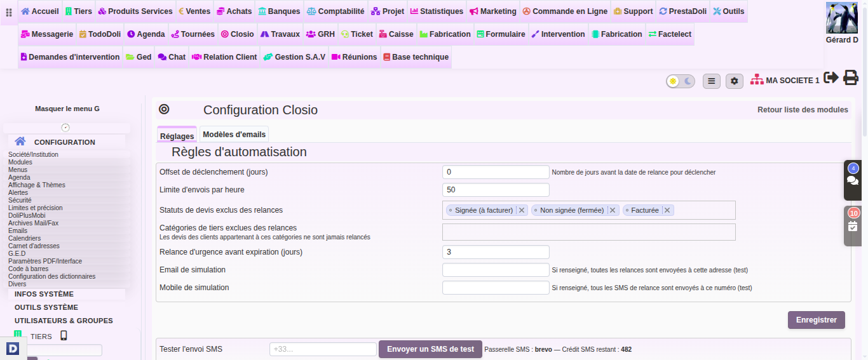Open the Produits Services menu

tap(136, 11)
